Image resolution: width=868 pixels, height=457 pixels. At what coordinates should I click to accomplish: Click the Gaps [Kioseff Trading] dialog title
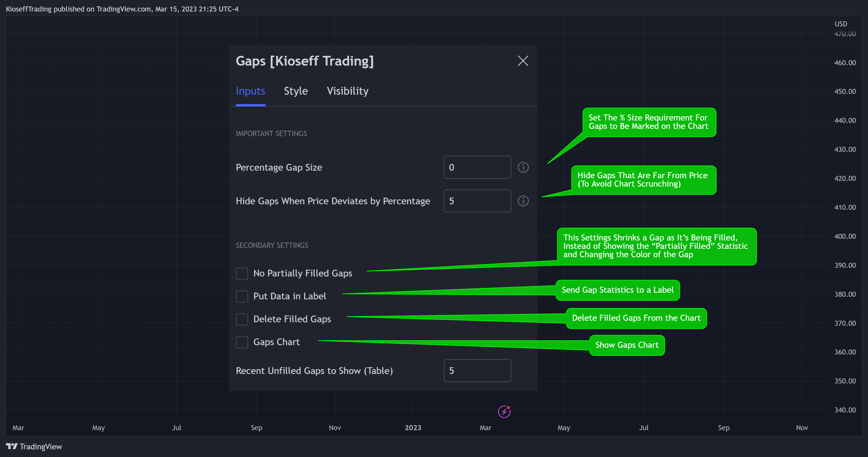tap(305, 61)
